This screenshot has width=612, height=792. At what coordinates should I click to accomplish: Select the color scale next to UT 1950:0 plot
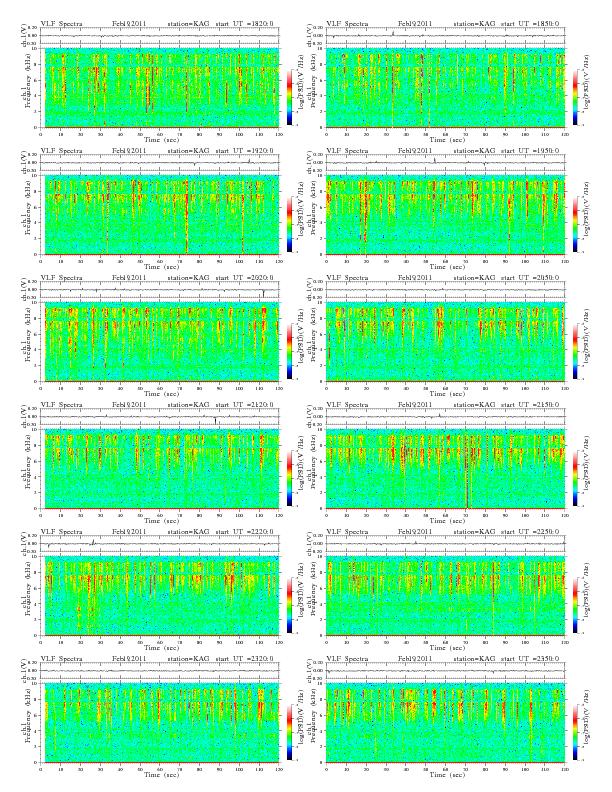[576, 224]
